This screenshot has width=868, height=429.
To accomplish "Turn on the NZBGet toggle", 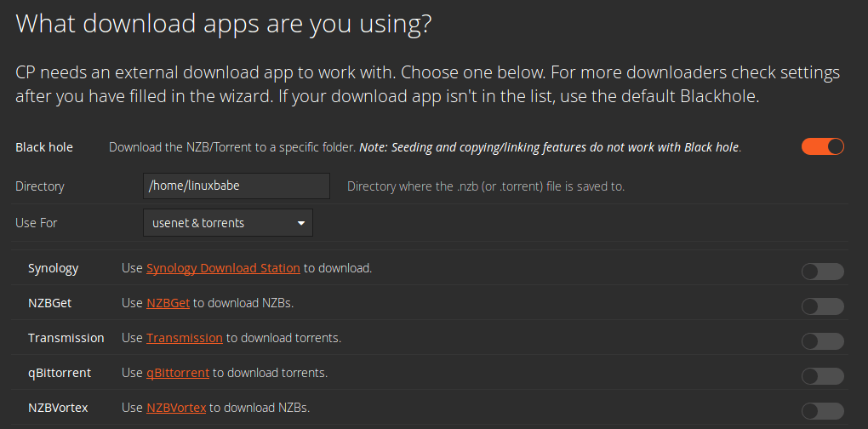I will pyautogui.click(x=822, y=306).
